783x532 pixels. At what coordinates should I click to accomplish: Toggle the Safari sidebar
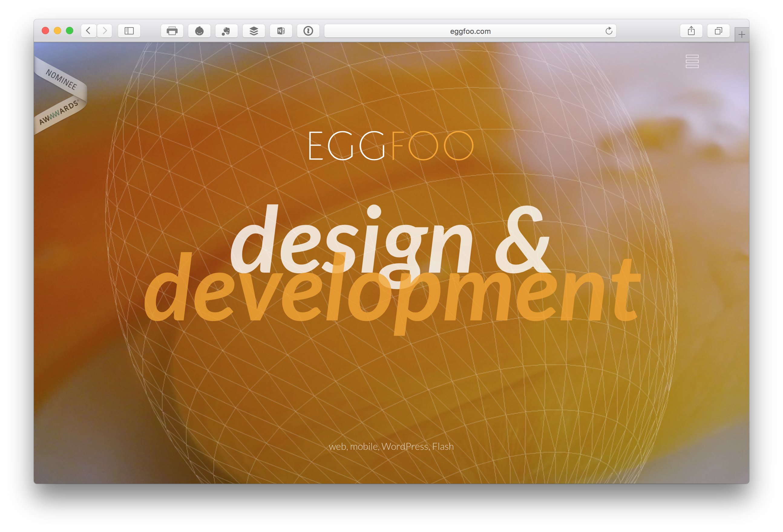129,31
